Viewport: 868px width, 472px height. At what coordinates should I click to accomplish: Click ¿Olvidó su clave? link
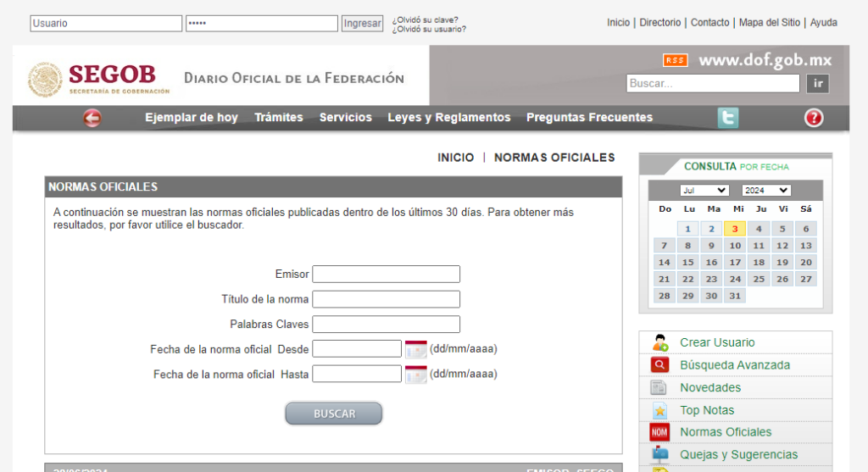[426, 20]
